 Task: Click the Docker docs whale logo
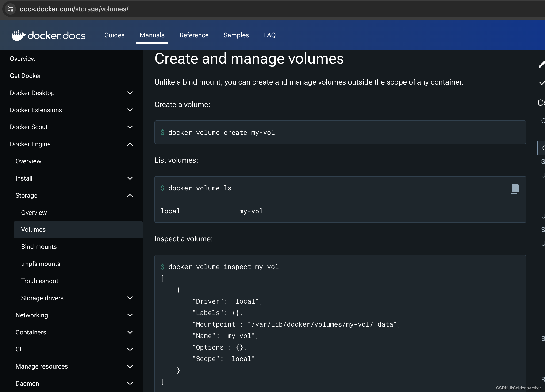[x=48, y=35]
